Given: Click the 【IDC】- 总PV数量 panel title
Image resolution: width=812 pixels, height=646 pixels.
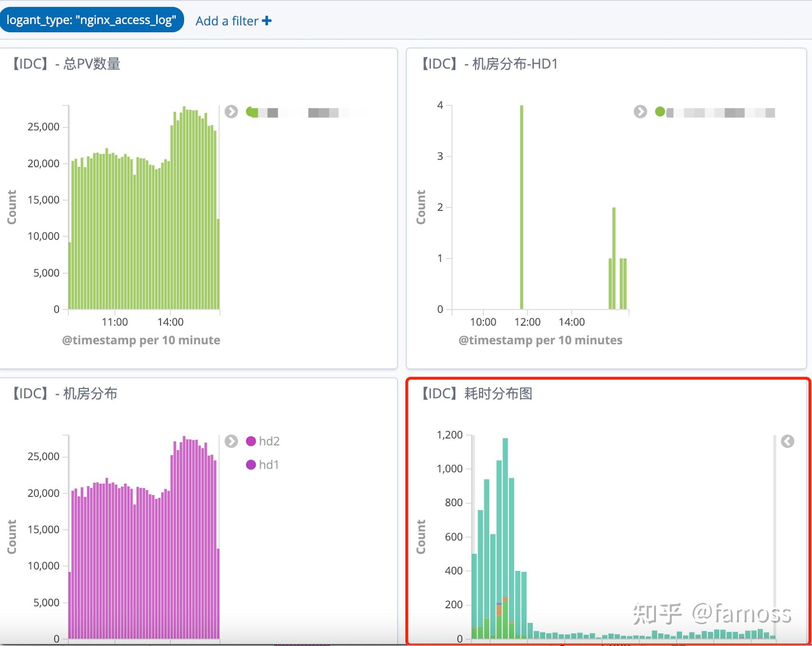Looking at the screenshot, I should coord(66,63).
